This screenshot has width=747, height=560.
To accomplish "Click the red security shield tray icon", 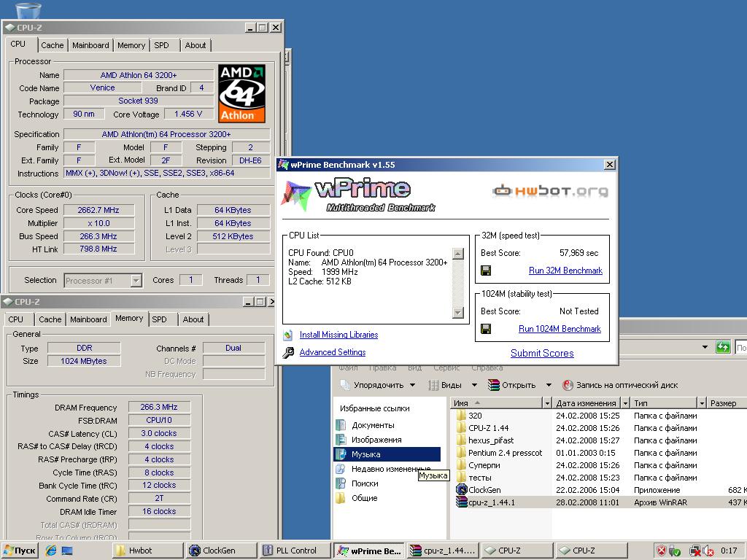I will coord(662,551).
